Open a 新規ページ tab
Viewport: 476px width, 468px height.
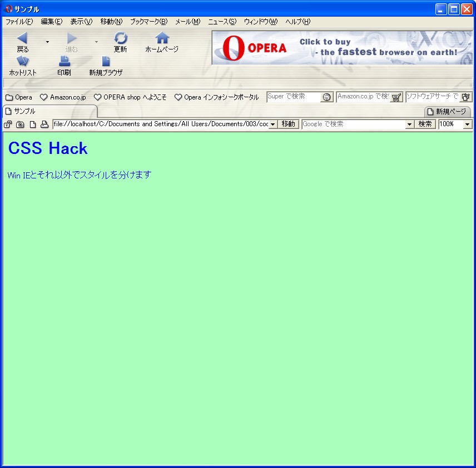[447, 112]
